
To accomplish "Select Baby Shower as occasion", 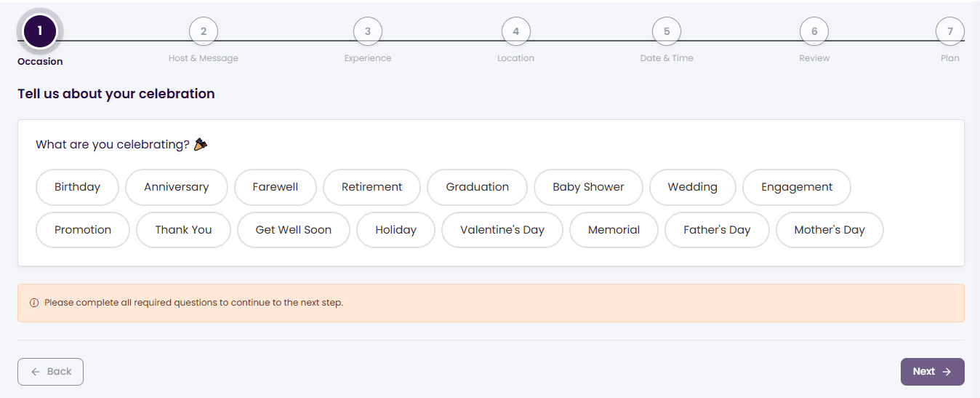I will click(589, 187).
